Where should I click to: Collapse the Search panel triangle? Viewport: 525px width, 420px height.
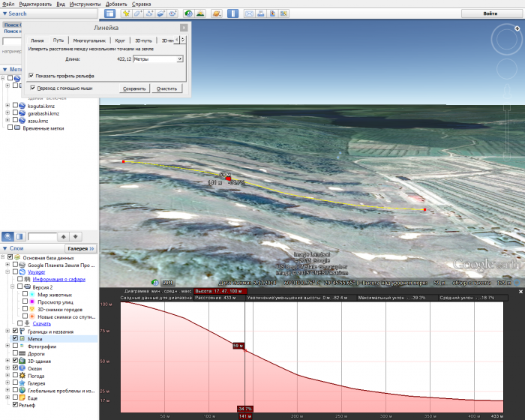click(4, 13)
